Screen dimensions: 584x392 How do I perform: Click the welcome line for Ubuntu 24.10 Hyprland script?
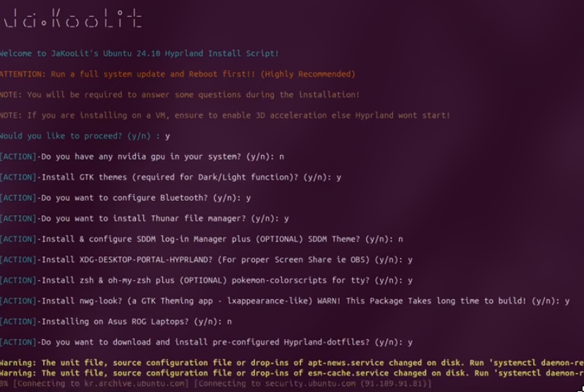coord(139,54)
